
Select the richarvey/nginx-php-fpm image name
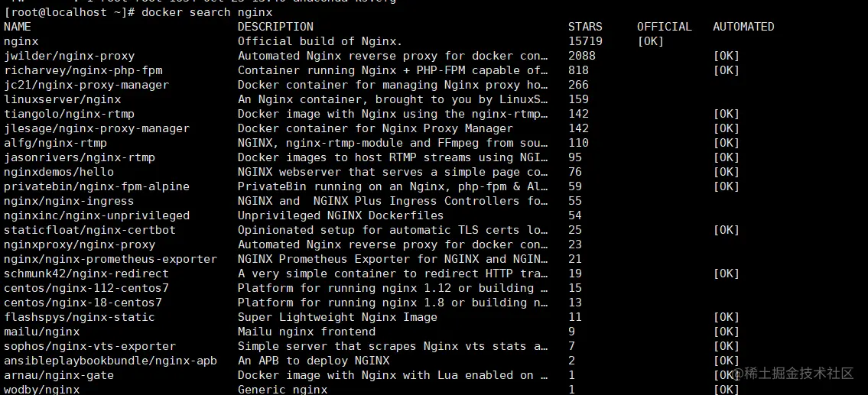tap(83, 70)
